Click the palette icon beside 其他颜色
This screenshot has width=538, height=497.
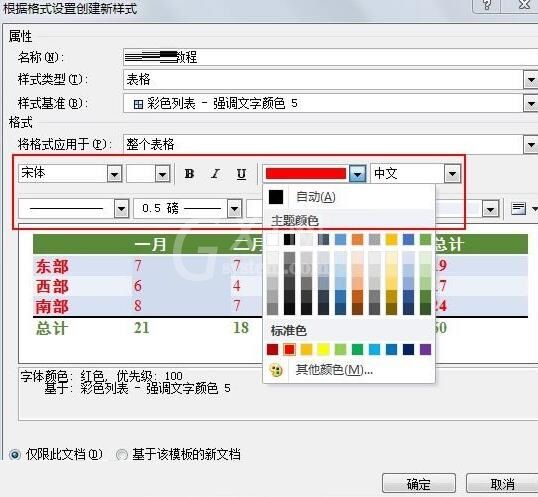(276, 370)
